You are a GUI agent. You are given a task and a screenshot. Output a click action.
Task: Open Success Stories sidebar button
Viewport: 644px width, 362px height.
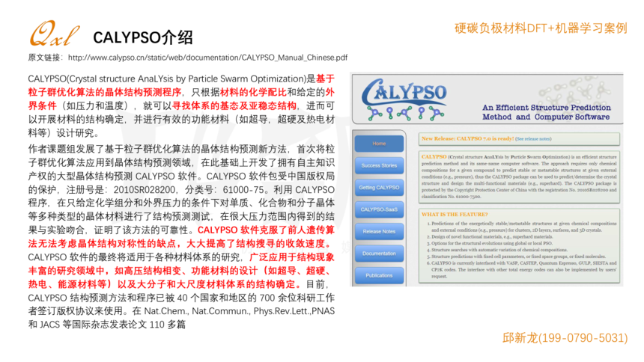(x=379, y=165)
